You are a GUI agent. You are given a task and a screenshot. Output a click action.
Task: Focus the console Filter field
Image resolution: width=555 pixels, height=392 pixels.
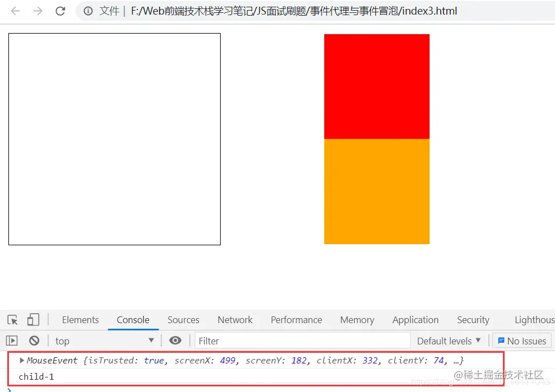click(302, 340)
